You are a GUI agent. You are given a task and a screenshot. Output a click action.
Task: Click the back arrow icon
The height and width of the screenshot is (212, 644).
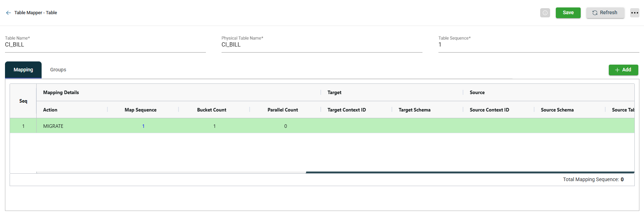point(9,13)
